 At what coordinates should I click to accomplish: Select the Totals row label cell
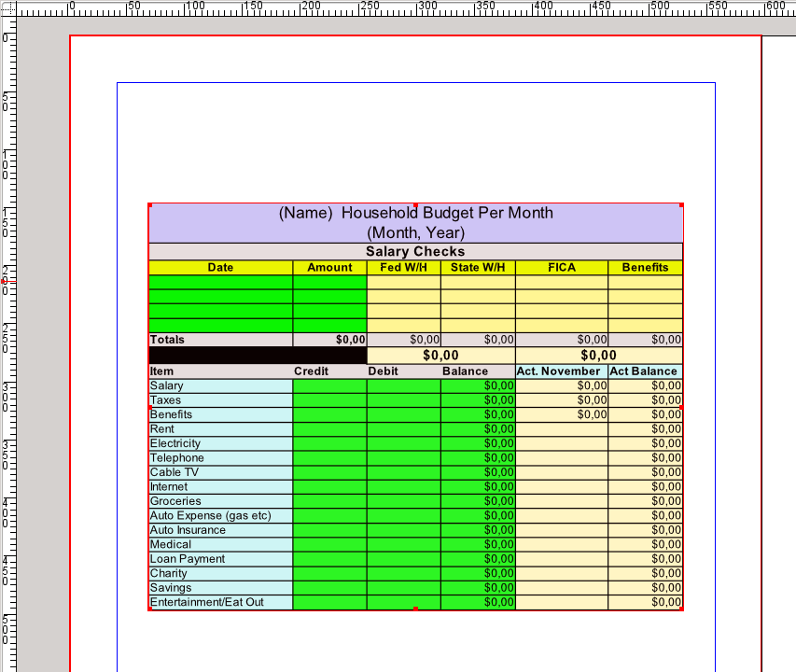220,341
